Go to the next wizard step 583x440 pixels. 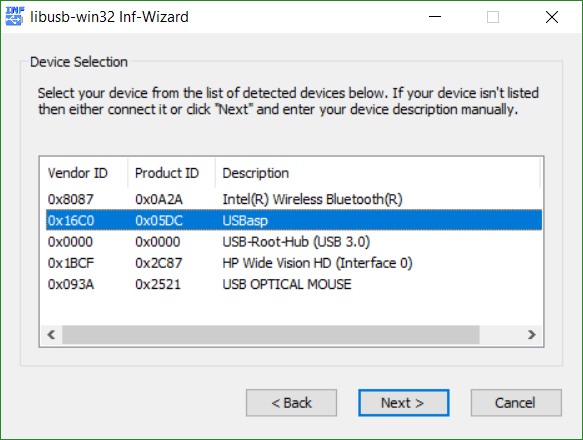click(404, 403)
